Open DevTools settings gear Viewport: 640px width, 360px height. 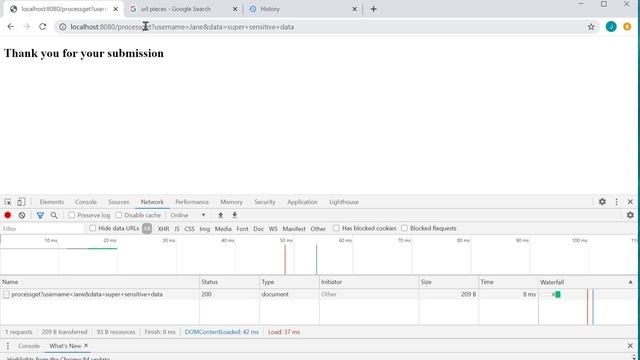[x=602, y=202]
